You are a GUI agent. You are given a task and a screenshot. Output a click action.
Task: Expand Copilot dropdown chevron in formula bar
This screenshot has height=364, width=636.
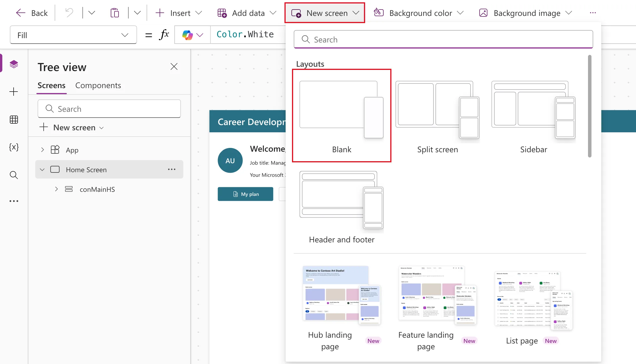pos(200,35)
